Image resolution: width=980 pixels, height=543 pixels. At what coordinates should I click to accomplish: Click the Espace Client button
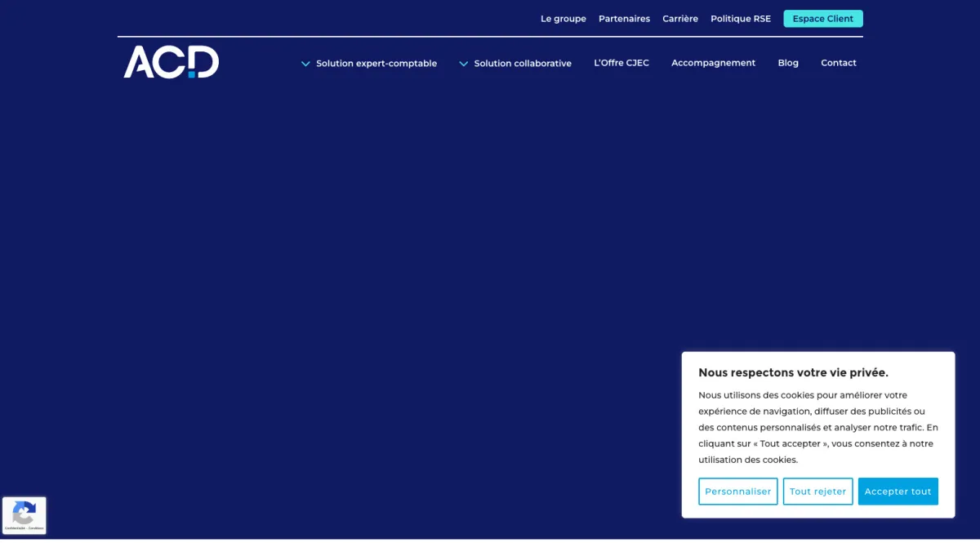[823, 19]
